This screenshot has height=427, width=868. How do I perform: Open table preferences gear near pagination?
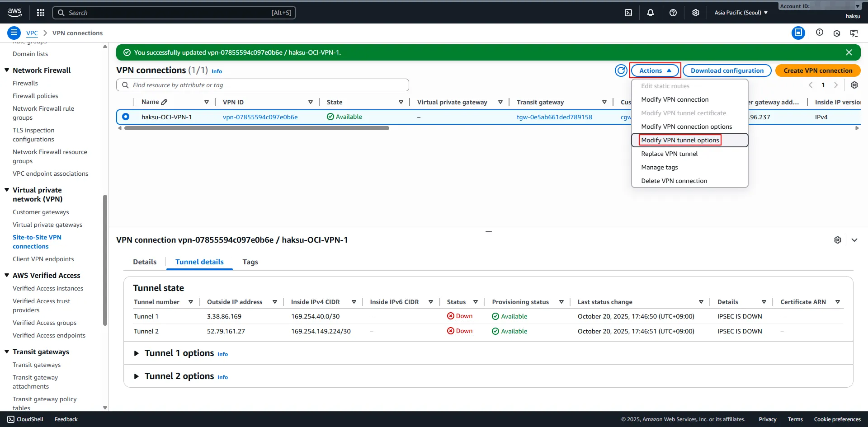[x=854, y=85]
